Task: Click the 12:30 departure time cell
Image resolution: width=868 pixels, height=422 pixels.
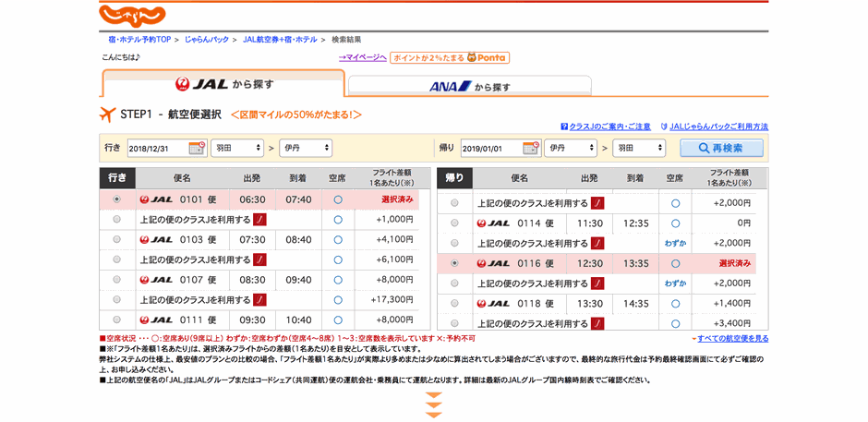Action: [590, 263]
